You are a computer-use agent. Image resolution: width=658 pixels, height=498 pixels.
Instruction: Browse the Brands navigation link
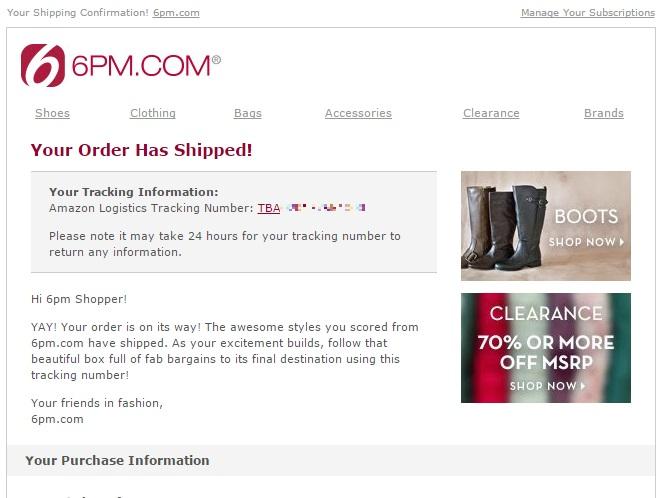[x=604, y=113]
